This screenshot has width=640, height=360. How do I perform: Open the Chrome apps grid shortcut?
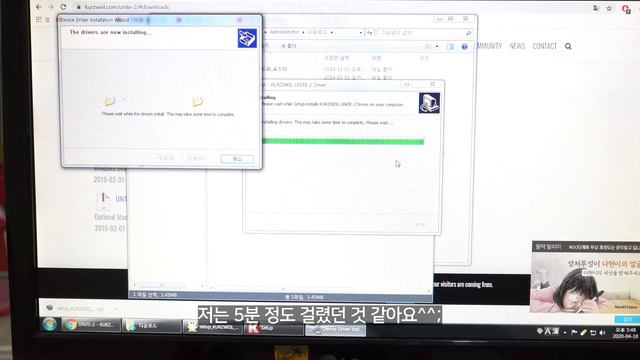click(x=39, y=19)
